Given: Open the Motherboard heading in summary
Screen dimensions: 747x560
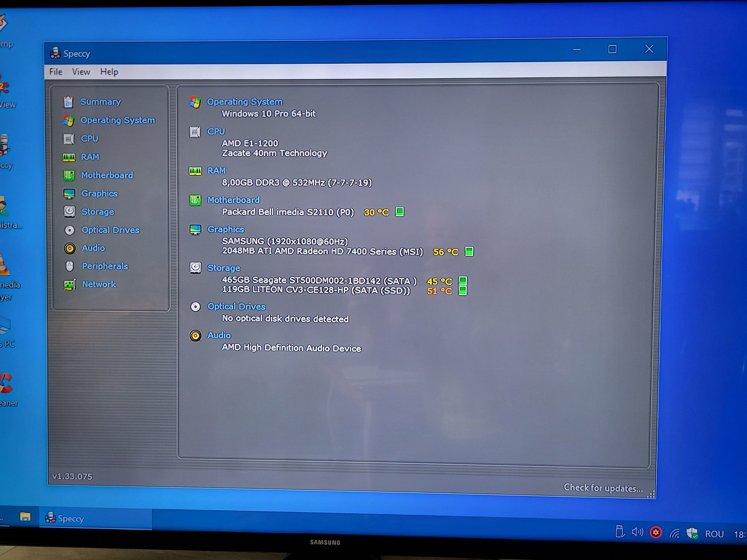Looking at the screenshot, I should click(233, 200).
